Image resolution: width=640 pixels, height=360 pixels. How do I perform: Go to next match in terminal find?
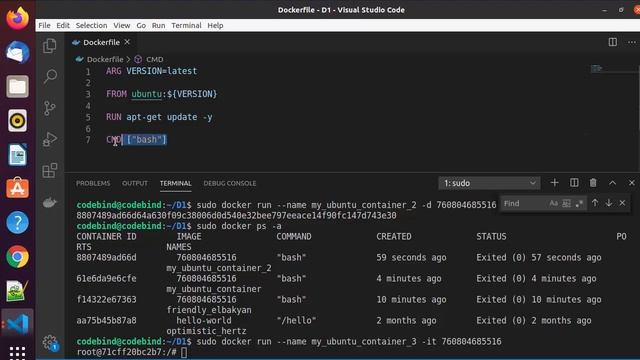pyautogui.click(x=609, y=203)
